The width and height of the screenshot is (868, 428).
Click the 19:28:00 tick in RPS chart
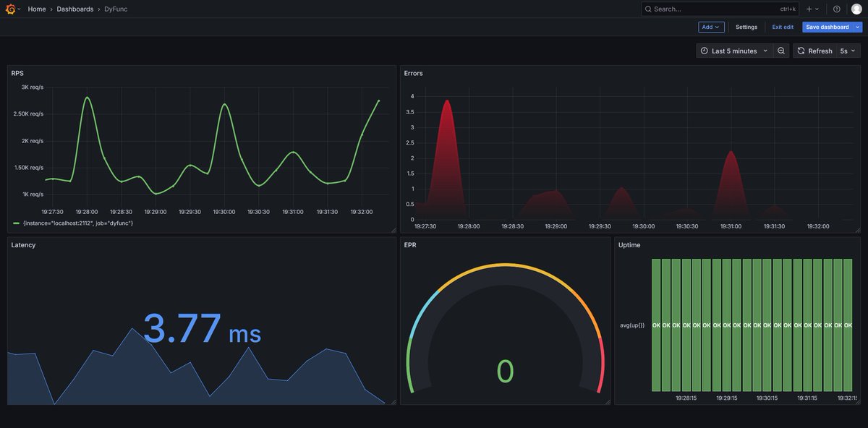[87, 212]
